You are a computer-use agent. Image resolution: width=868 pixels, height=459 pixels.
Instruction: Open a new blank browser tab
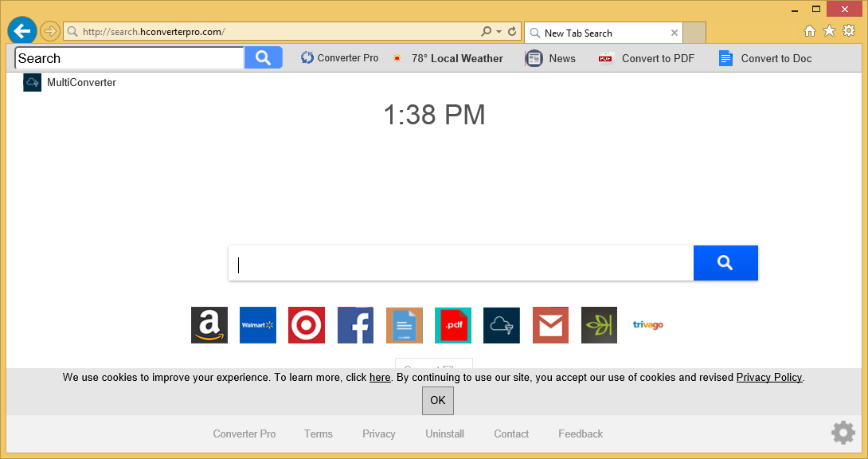[x=694, y=33]
